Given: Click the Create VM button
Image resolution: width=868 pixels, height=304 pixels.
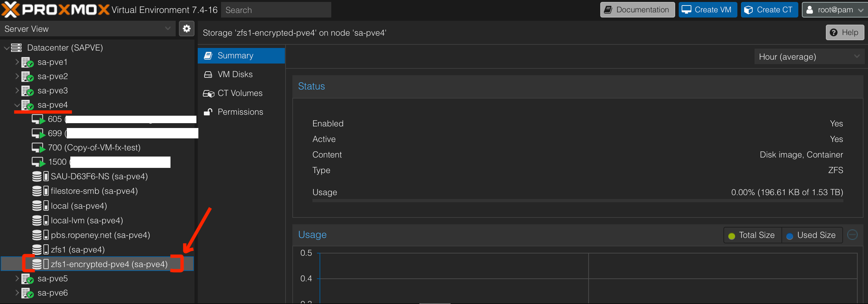Looking at the screenshot, I should tap(707, 10).
